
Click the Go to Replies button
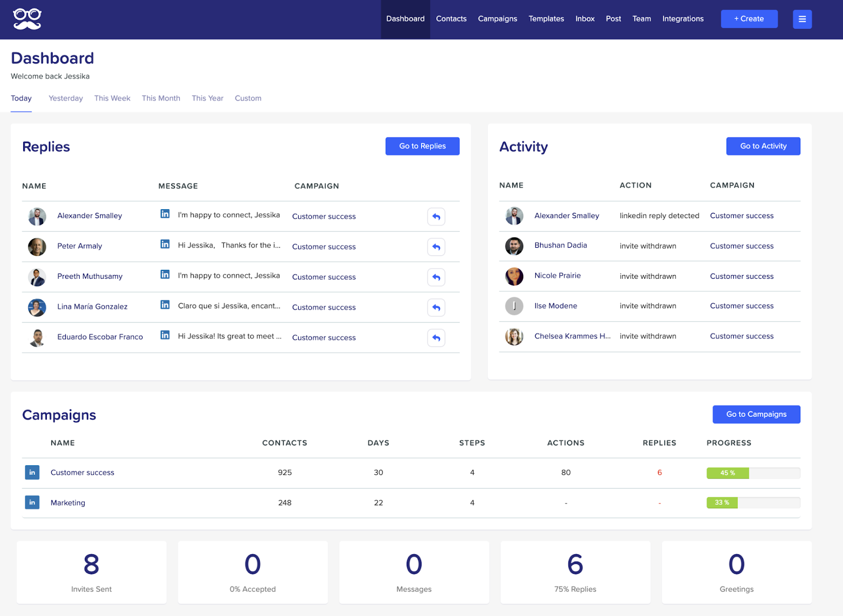coord(422,146)
